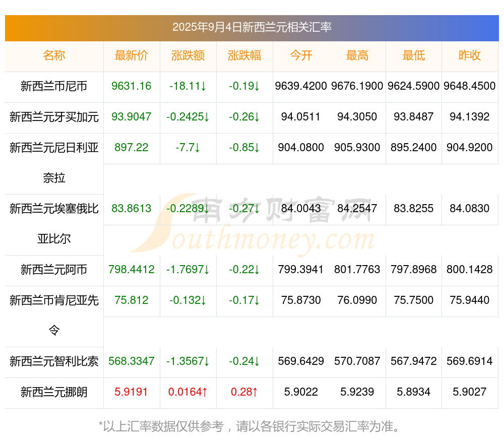Click the low value 83.8255

click(x=414, y=209)
